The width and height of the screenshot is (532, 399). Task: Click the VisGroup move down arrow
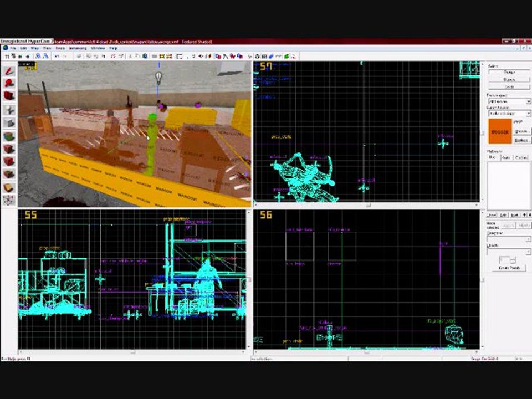coord(530,215)
